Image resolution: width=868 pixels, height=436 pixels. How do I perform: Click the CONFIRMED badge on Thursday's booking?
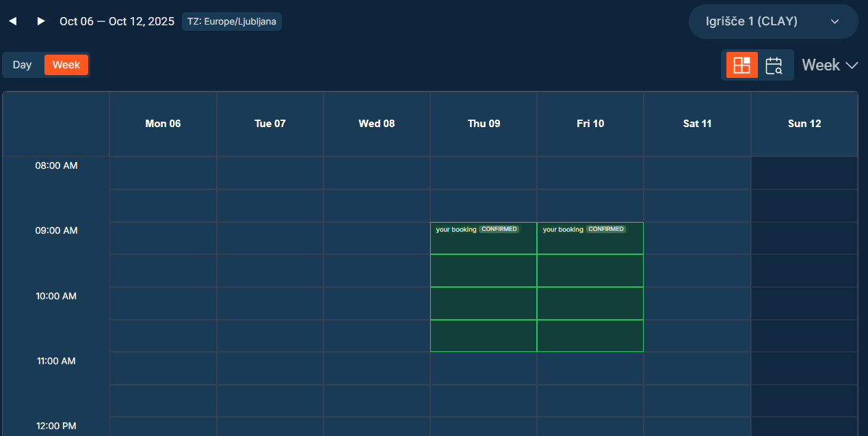click(499, 229)
